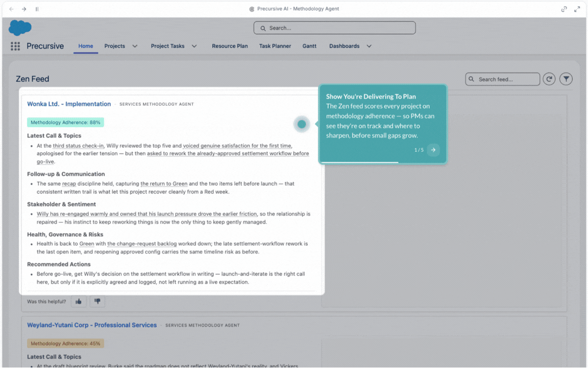Open the Task Planner tab
588x368 pixels.
pos(275,46)
